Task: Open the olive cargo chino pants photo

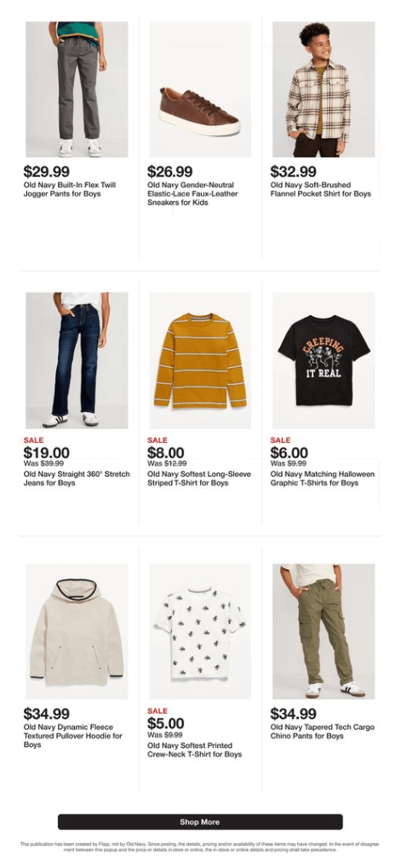Action: point(323,631)
